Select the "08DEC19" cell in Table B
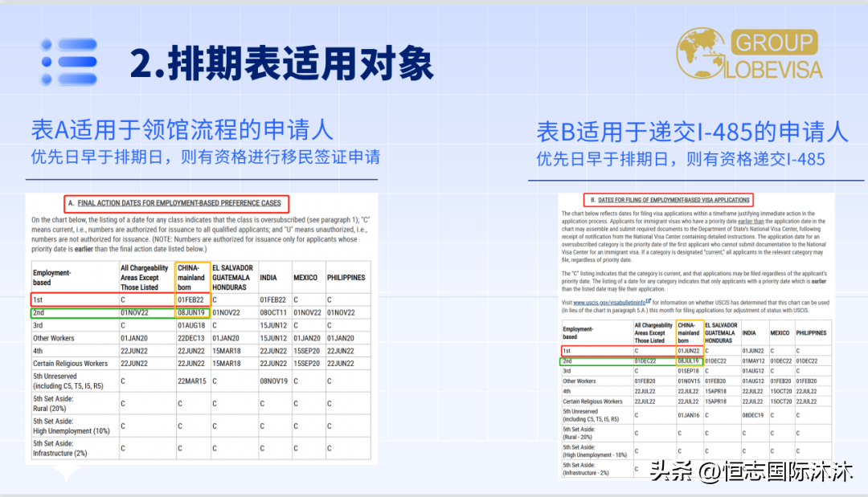The image size is (868, 497). pyautogui.click(x=753, y=415)
